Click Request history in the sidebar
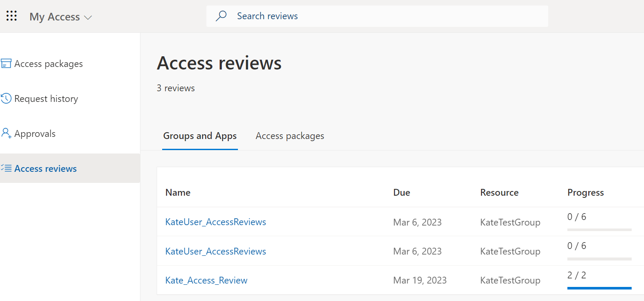This screenshot has height=301, width=644. pos(46,98)
